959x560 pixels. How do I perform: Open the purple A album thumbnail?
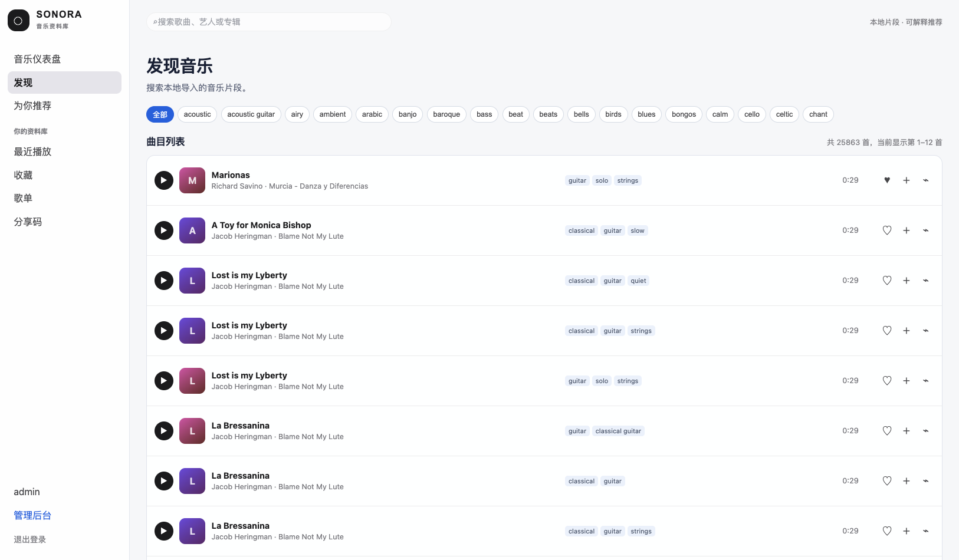[192, 230]
